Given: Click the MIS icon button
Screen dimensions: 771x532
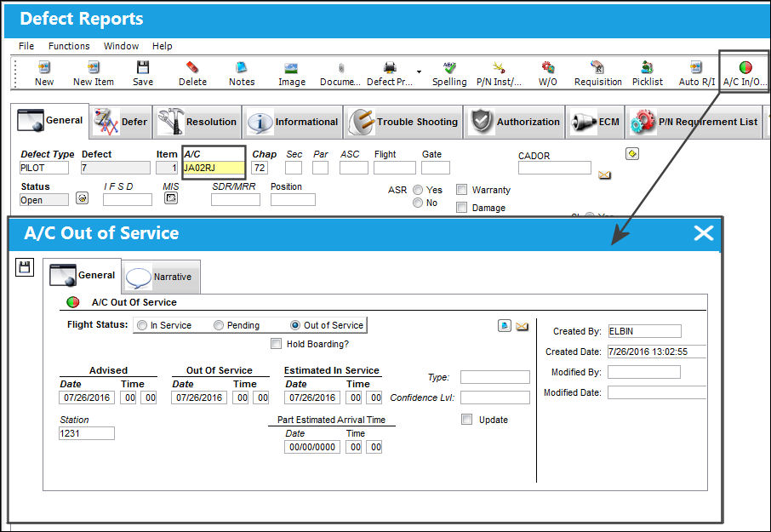Looking at the screenshot, I should point(170,197).
